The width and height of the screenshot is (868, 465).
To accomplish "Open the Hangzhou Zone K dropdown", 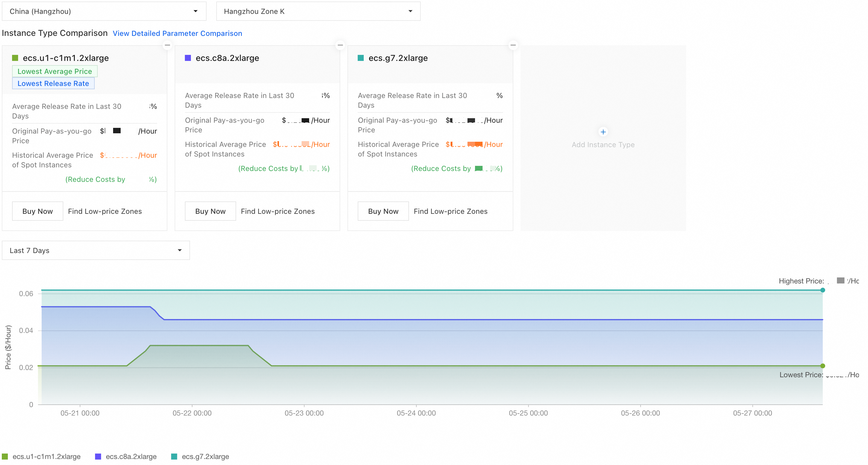I will pyautogui.click(x=318, y=11).
